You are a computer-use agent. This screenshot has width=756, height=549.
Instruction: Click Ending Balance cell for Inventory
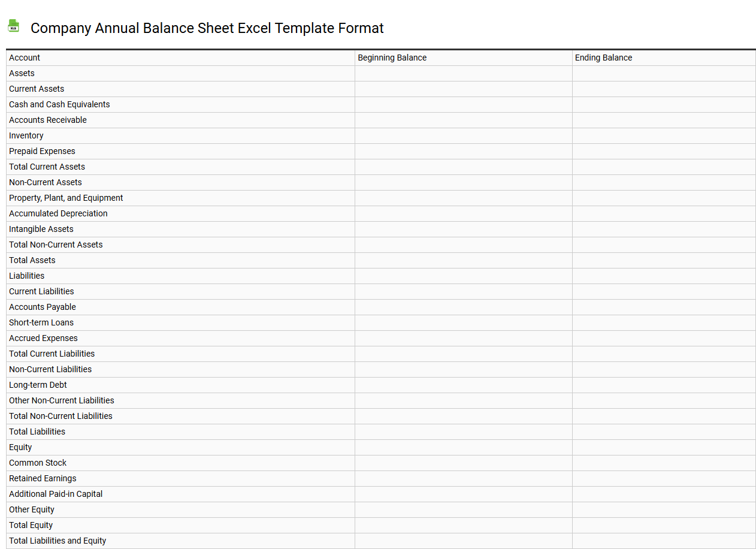coord(664,135)
